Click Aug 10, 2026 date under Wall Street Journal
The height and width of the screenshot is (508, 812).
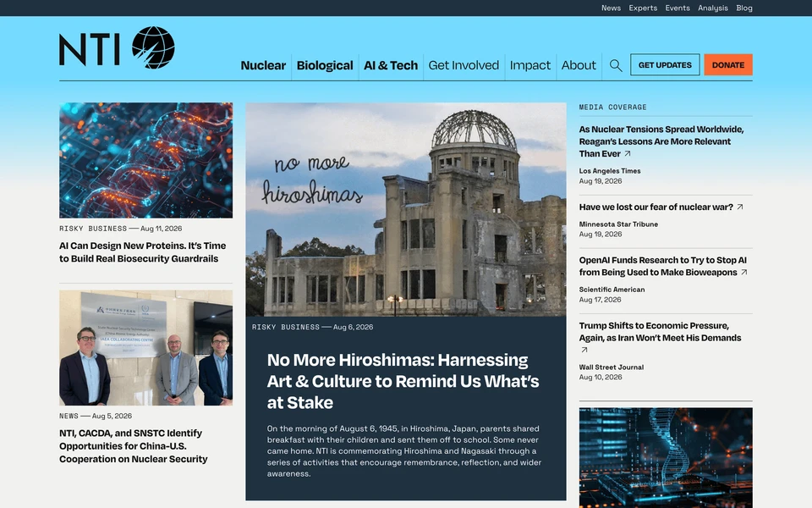(601, 378)
